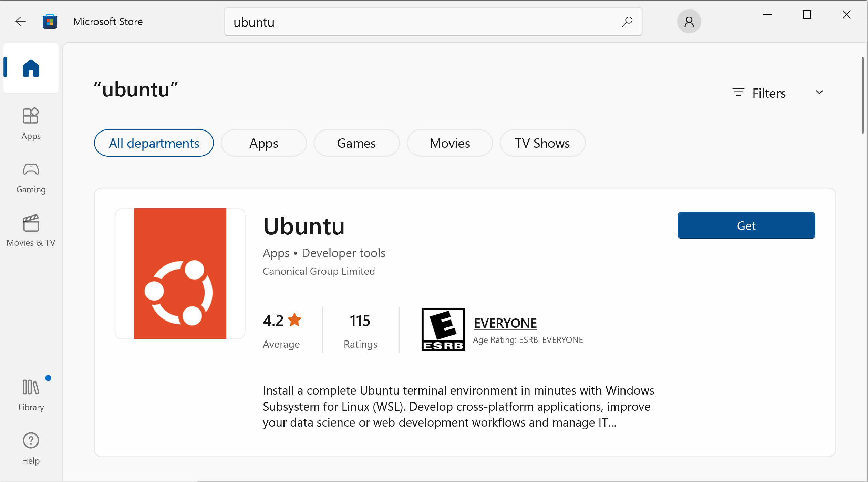Run search with the magnifier icon

tap(627, 22)
